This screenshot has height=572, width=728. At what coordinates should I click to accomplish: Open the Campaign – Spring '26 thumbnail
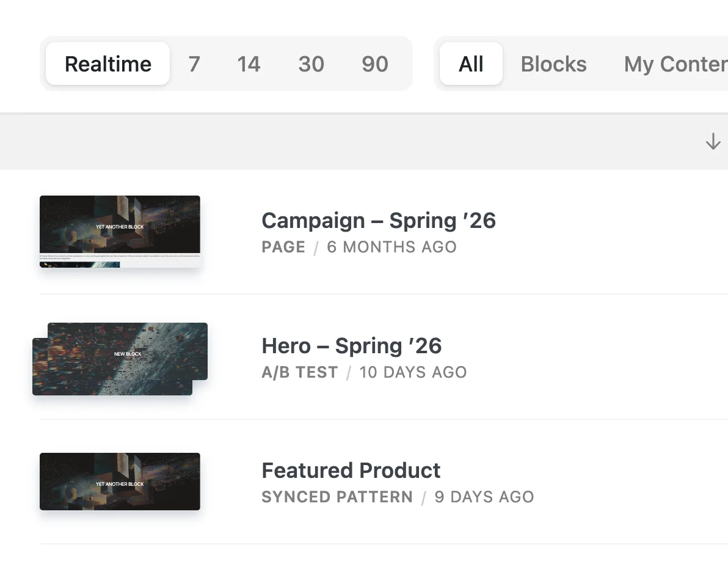point(120,232)
